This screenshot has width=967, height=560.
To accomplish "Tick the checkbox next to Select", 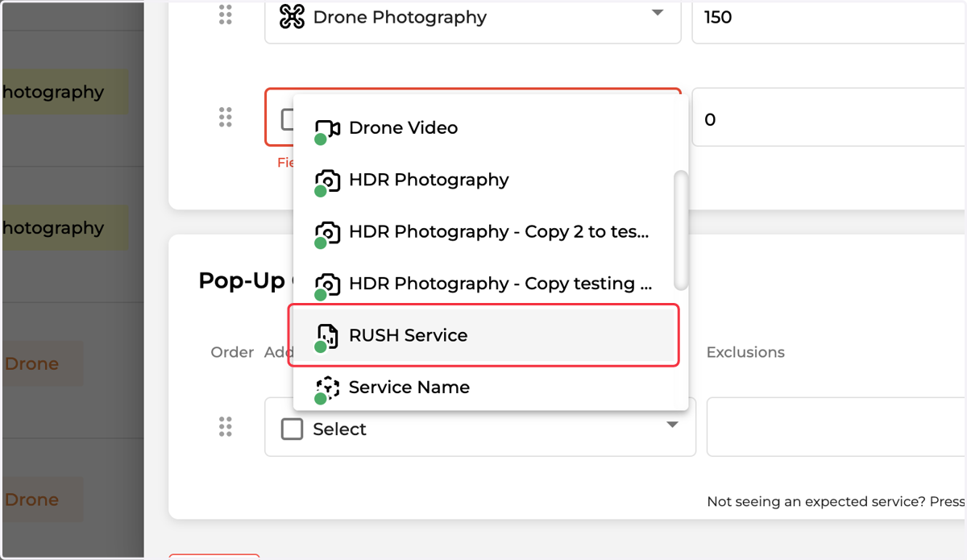I will 292,429.
